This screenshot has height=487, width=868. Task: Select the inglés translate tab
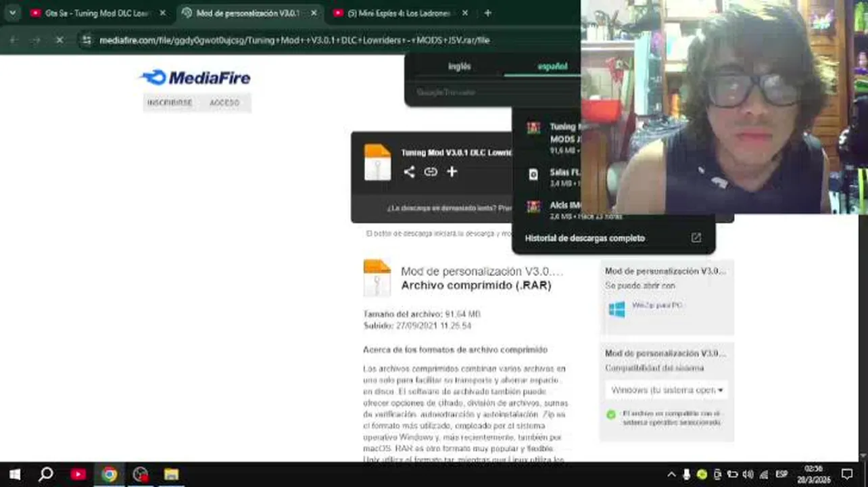tap(460, 66)
